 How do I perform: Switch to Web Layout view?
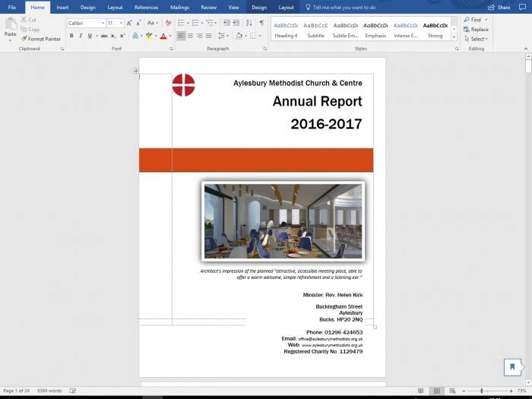coord(452,391)
